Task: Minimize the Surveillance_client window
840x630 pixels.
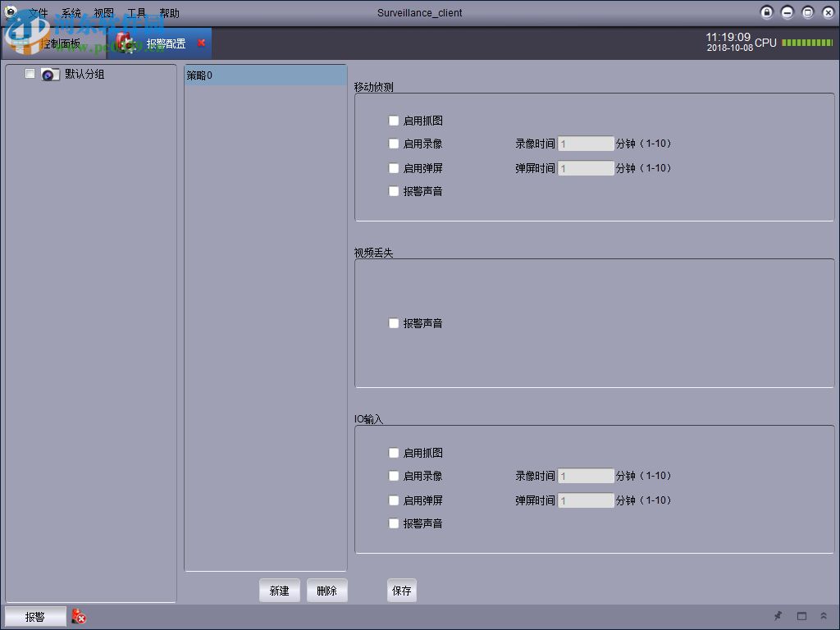Action: (x=787, y=12)
